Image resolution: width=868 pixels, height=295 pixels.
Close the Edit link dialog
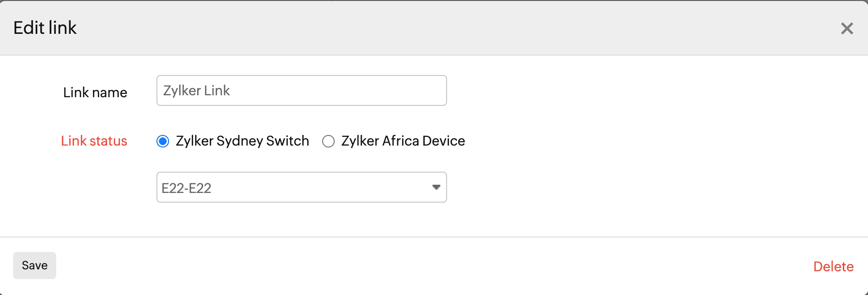847,29
